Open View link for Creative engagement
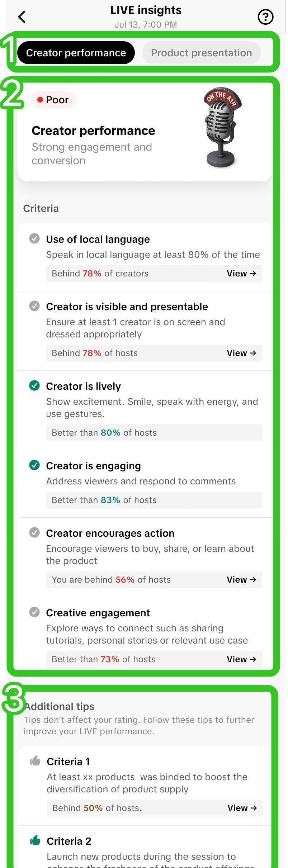Viewport: 288px width, 868px height. tap(241, 659)
